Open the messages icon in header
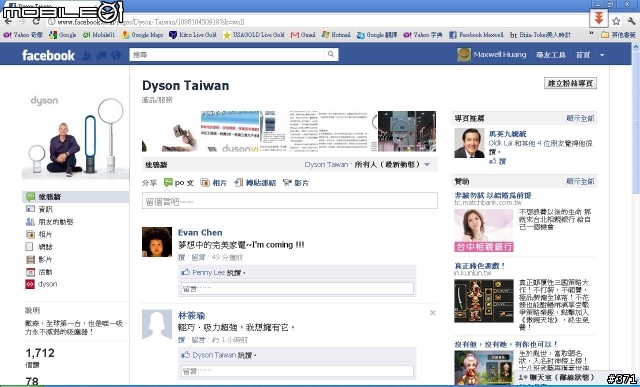Screen dimensions: 640x387 tap(102, 56)
